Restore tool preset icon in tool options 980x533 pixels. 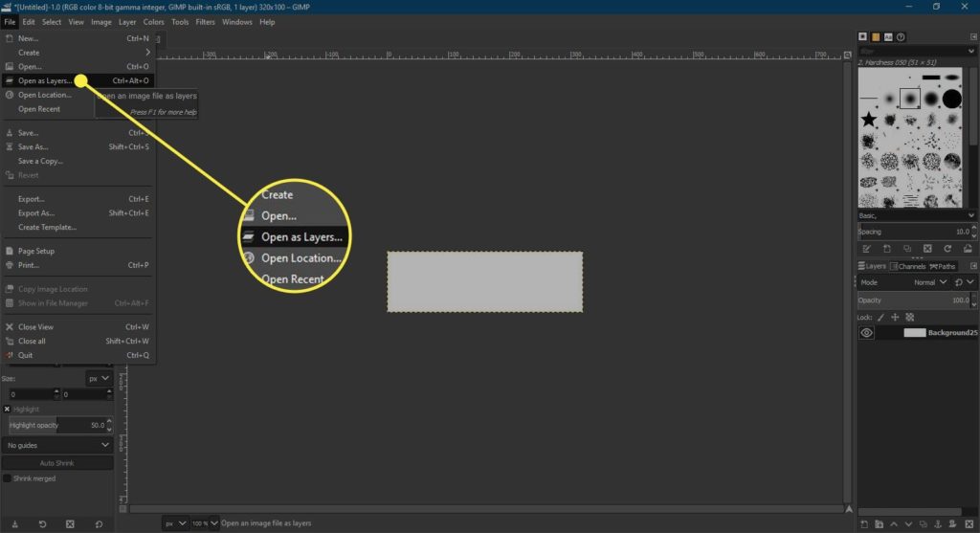(42, 524)
